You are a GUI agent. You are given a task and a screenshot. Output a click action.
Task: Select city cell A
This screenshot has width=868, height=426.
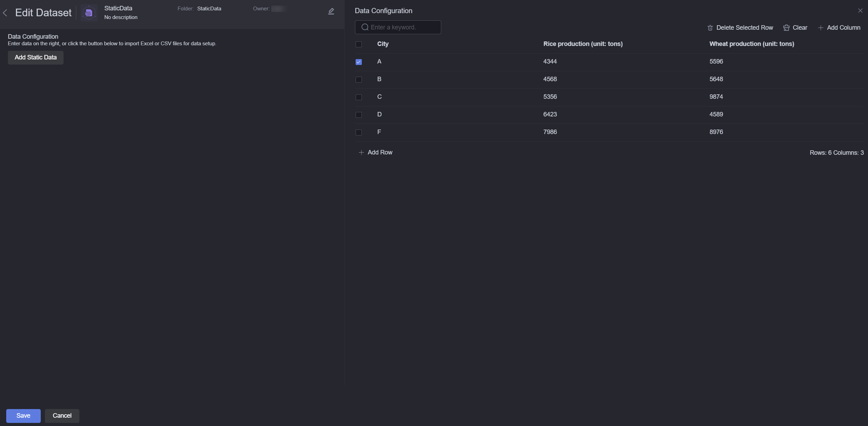379,61
